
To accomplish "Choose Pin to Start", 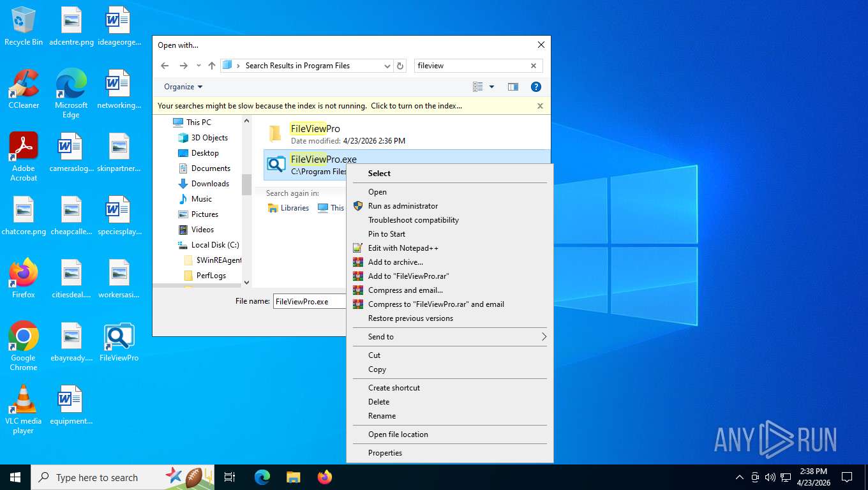I will point(450,234).
